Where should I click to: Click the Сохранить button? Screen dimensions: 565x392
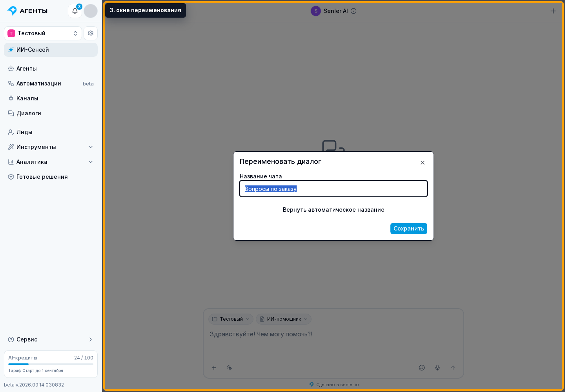409,229
